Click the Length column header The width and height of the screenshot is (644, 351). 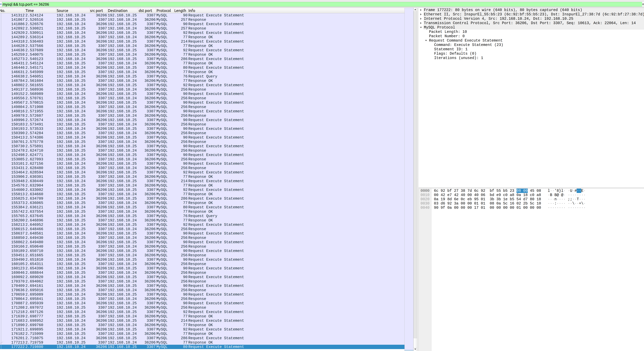[180, 11]
